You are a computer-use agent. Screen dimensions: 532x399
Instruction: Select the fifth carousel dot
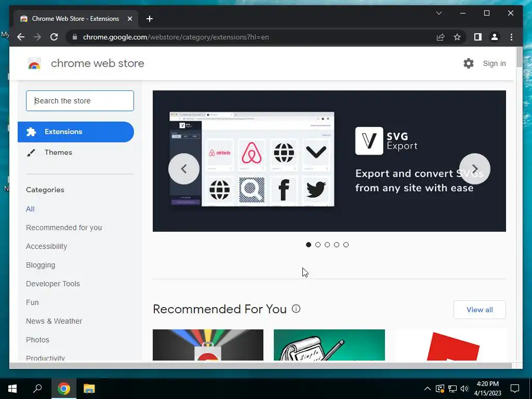[345, 245]
